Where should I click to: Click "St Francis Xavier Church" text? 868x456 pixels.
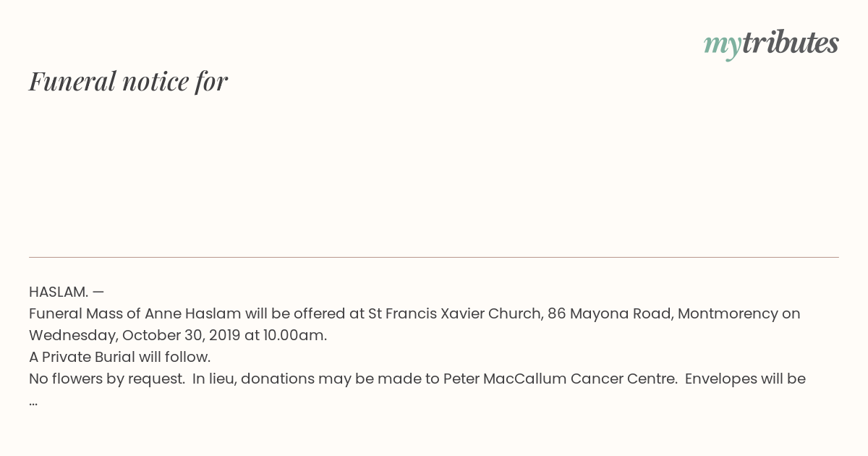(x=455, y=313)
